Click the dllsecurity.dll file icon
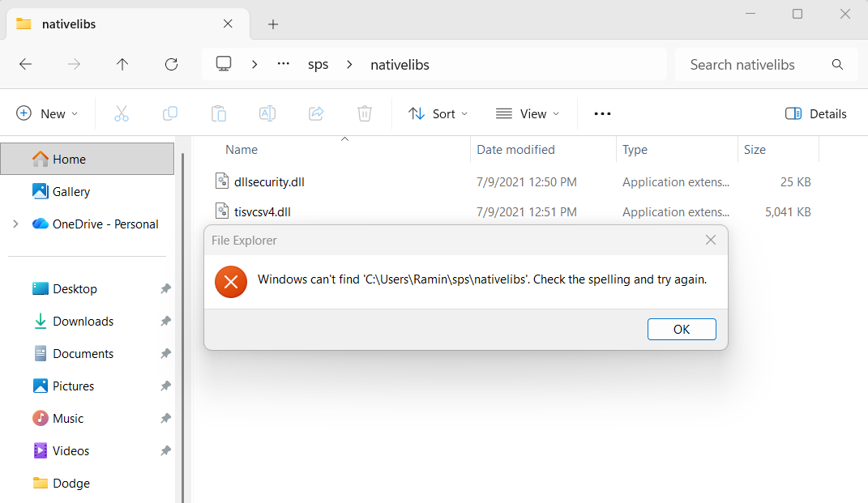This screenshot has width=868, height=503. coord(222,181)
